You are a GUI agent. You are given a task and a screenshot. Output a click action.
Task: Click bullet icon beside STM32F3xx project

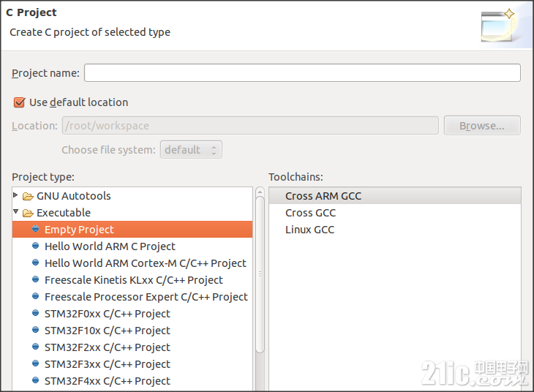pos(35,363)
